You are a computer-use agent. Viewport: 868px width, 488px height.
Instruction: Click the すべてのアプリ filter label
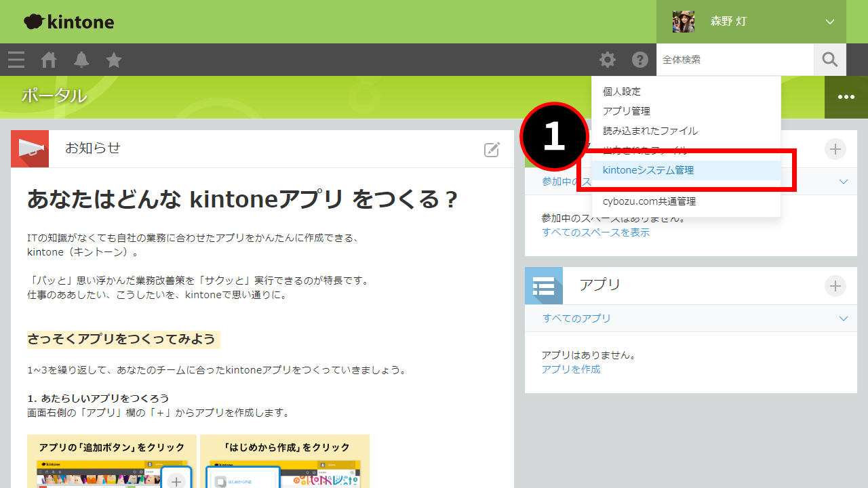click(576, 319)
